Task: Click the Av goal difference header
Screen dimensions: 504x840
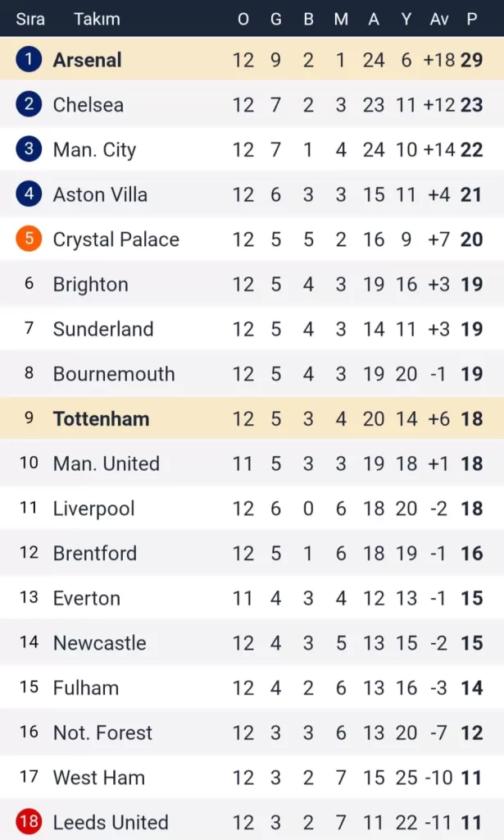Action: point(439,19)
